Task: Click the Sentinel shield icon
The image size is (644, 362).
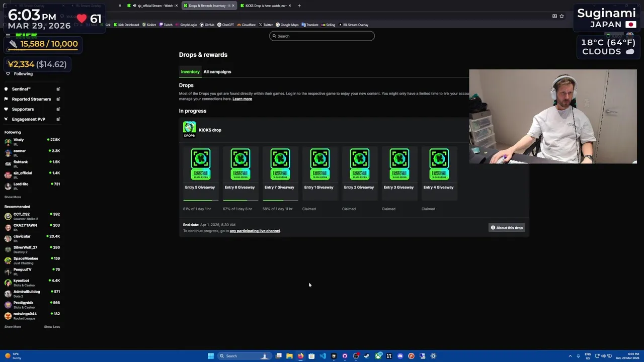Action: pos(6,89)
